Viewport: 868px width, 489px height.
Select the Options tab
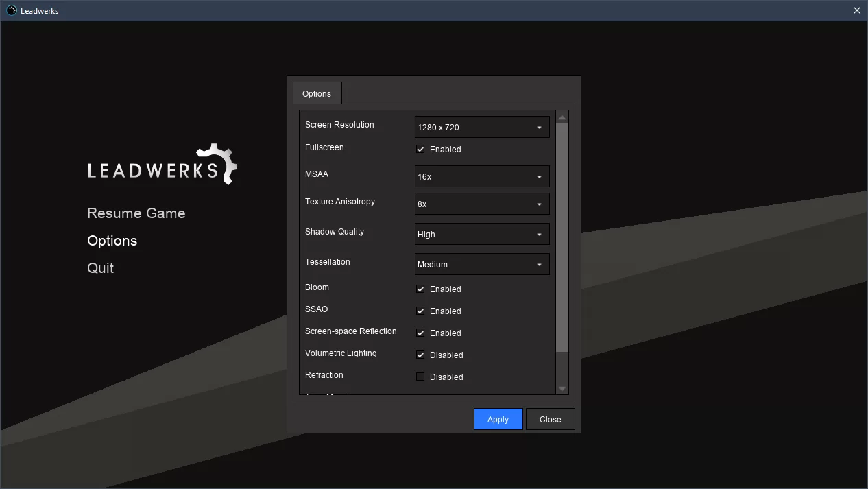click(x=317, y=94)
